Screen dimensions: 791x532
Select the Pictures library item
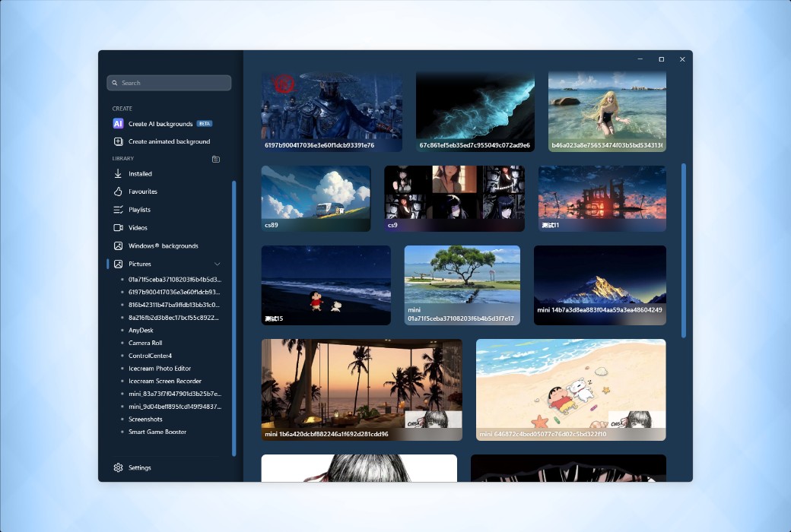[140, 264]
